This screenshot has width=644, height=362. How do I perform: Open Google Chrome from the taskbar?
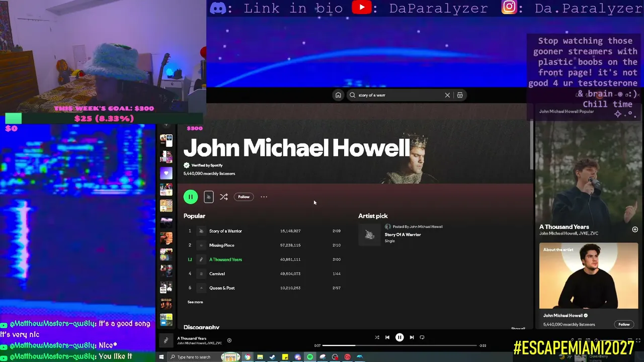pyautogui.click(x=248, y=357)
